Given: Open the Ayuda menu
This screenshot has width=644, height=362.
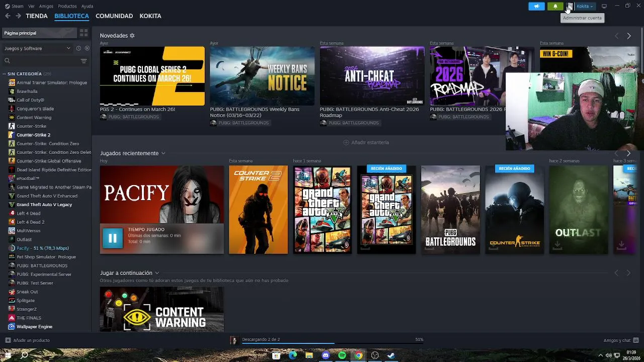Looking at the screenshot, I should pos(87,6).
